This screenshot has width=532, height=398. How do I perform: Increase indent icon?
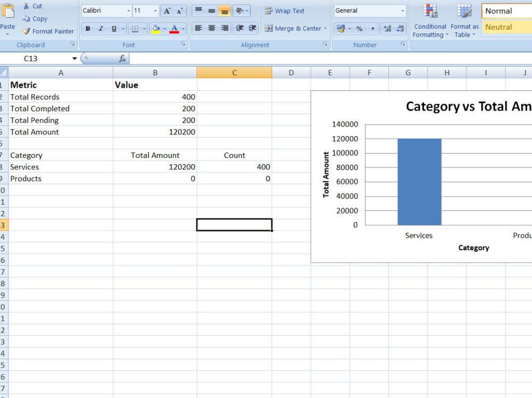(252, 28)
